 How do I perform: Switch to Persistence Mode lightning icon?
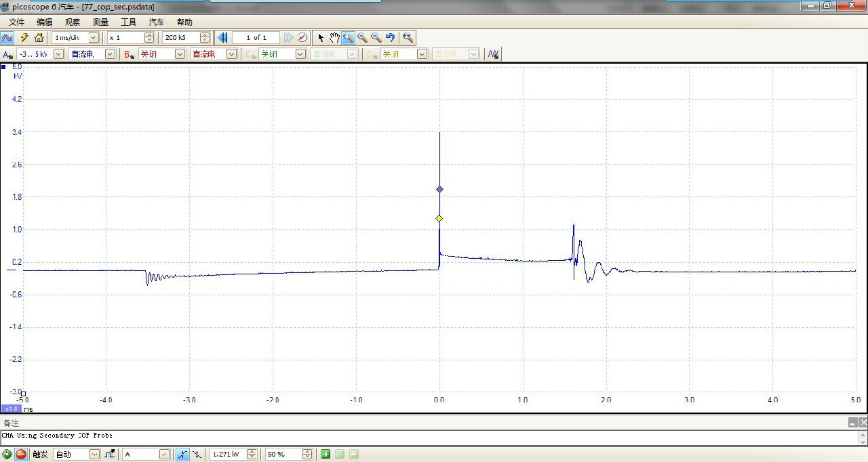click(x=24, y=38)
